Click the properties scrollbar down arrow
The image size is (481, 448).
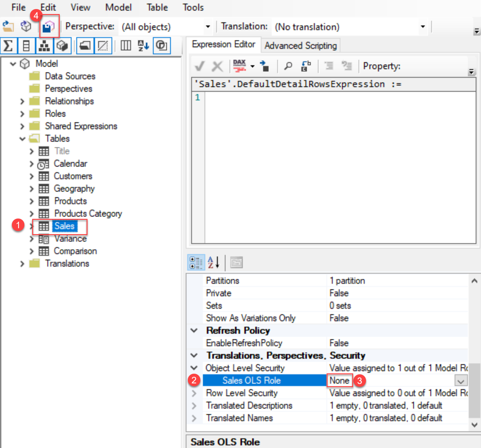(474, 425)
